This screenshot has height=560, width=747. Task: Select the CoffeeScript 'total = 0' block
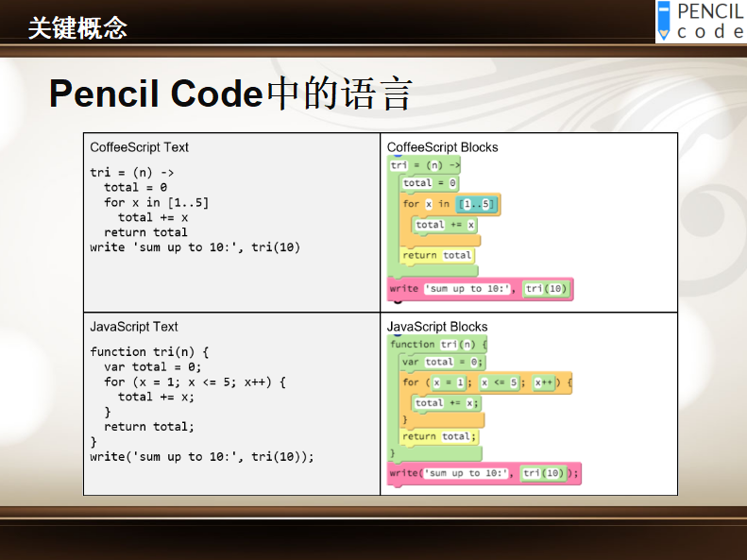tap(430, 183)
